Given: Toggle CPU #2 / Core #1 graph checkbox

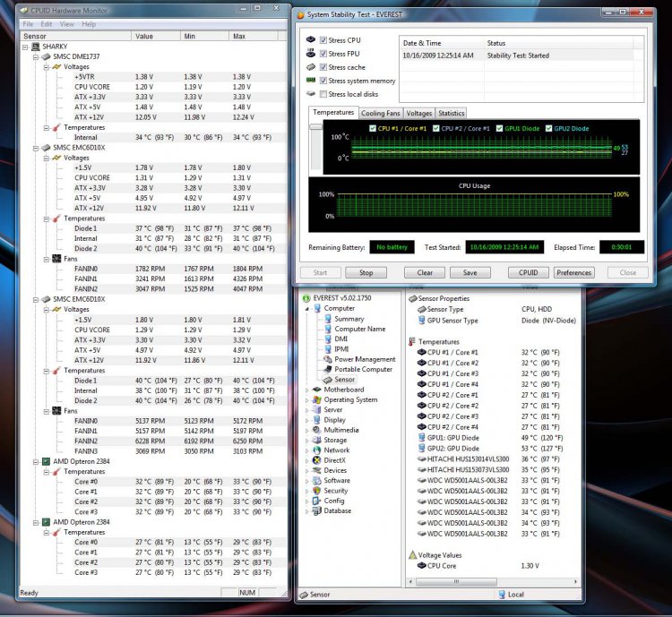Looking at the screenshot, I should [435, 129].
